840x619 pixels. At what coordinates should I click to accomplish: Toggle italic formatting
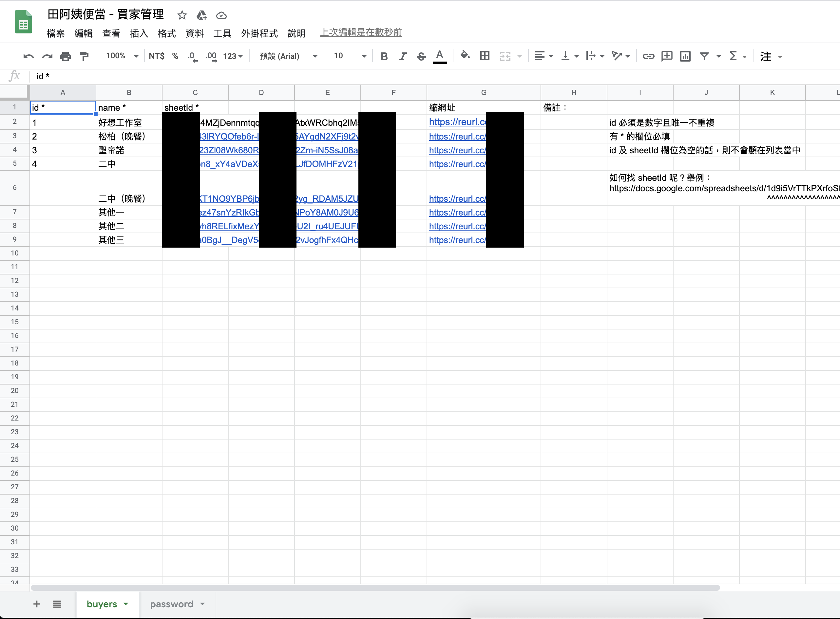pyautogui.click(x=403, y=57)
